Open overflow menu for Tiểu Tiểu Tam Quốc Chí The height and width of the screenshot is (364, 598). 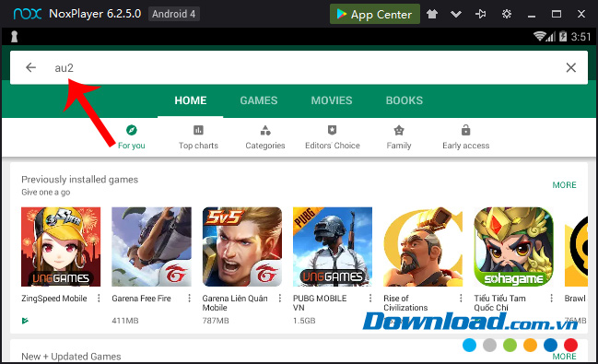(x=552, y=298)
